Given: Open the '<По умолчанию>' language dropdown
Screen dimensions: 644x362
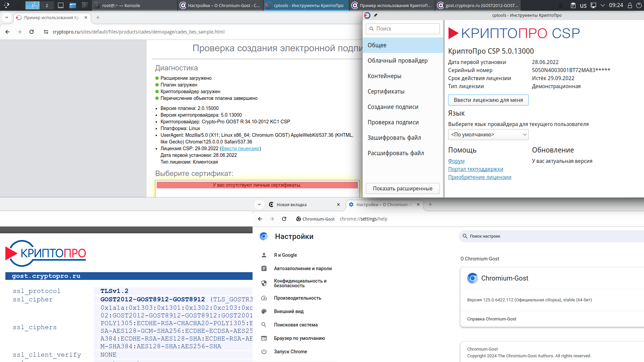Looking at the screenshot, I should (488, 134).
